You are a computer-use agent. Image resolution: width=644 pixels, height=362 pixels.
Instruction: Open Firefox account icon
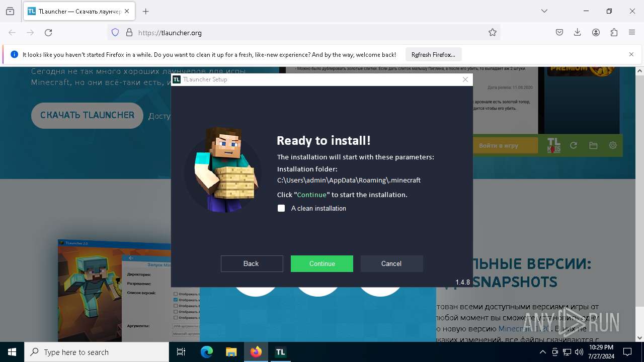point(596,33)
